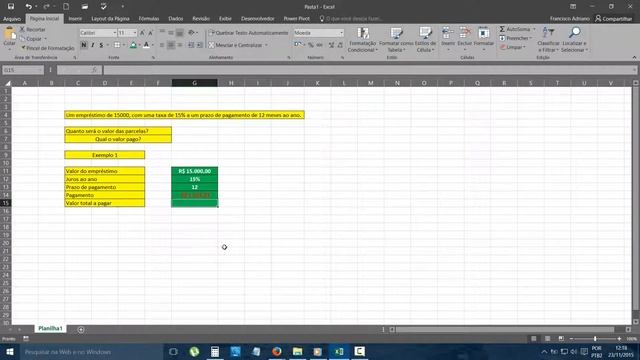Click the Undo arrow icon
The height and width of the screenshot is (360, 640).
28,6
